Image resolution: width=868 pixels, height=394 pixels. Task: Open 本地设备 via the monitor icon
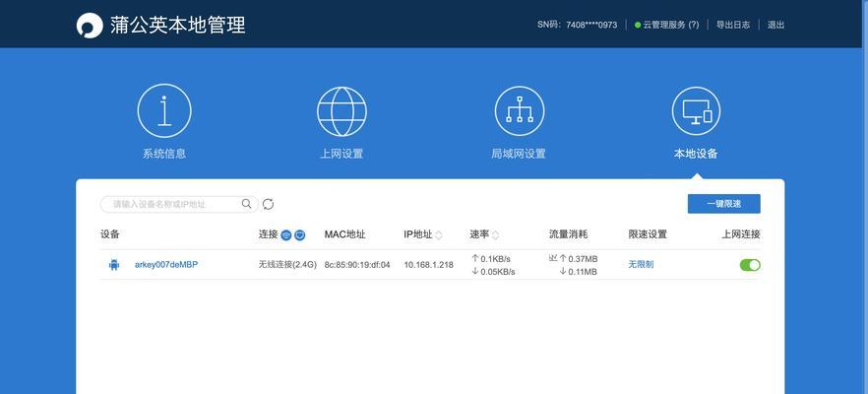[696, 111]
